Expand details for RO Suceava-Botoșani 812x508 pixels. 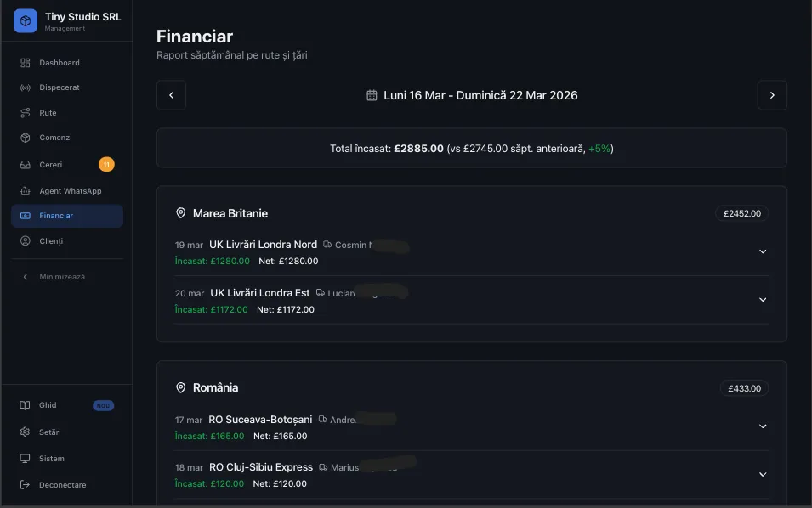click(763, 426)
